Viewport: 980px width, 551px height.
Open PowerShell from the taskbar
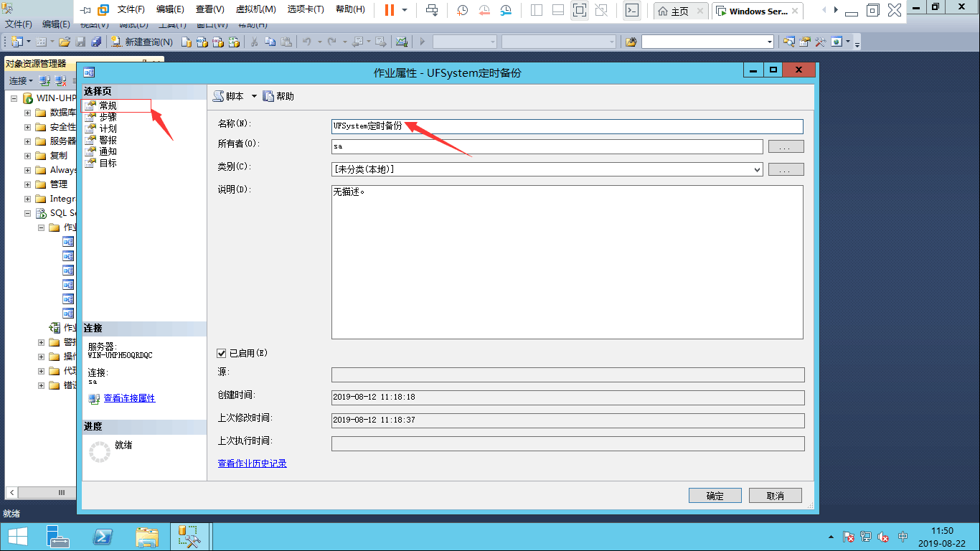coord(103,537)
